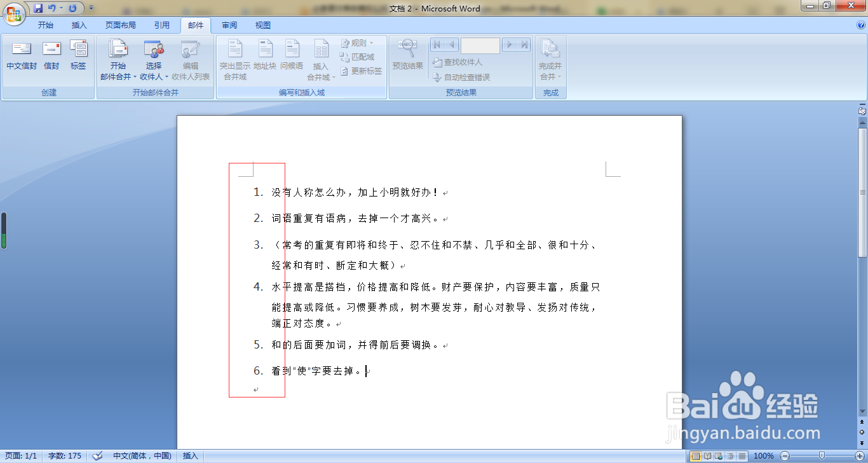Toggle 预览结果 preview results
The width and height of the screenshot is (868, 463).
pos(408,55)
